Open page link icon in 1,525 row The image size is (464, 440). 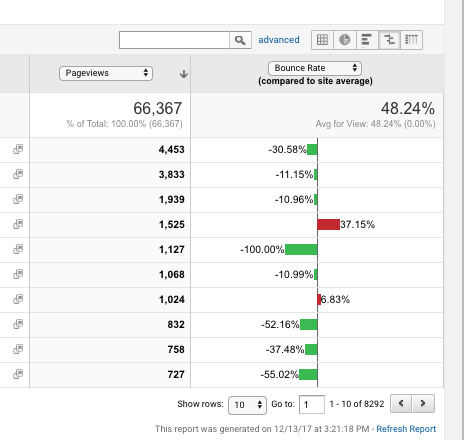[x=18, y=224]
